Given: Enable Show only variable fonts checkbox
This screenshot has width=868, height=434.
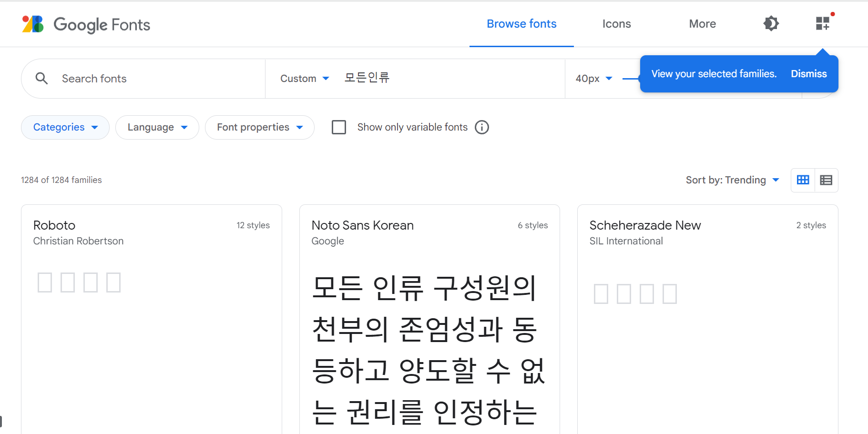Looking at the screenshot, I should tap(339, 127).
